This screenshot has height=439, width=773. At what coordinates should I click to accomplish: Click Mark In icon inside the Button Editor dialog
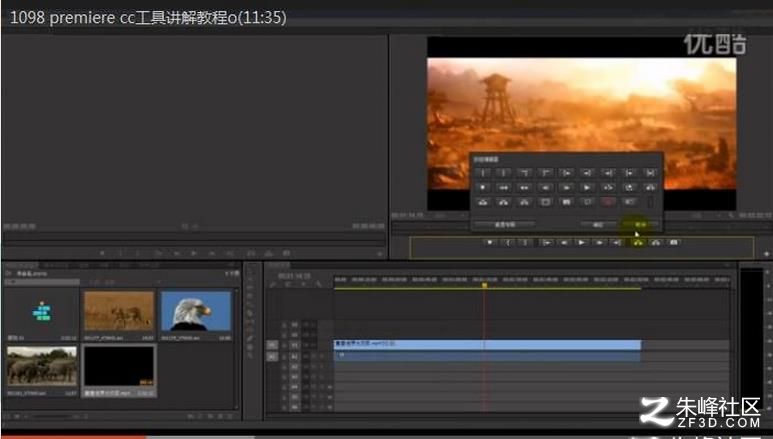483,173
